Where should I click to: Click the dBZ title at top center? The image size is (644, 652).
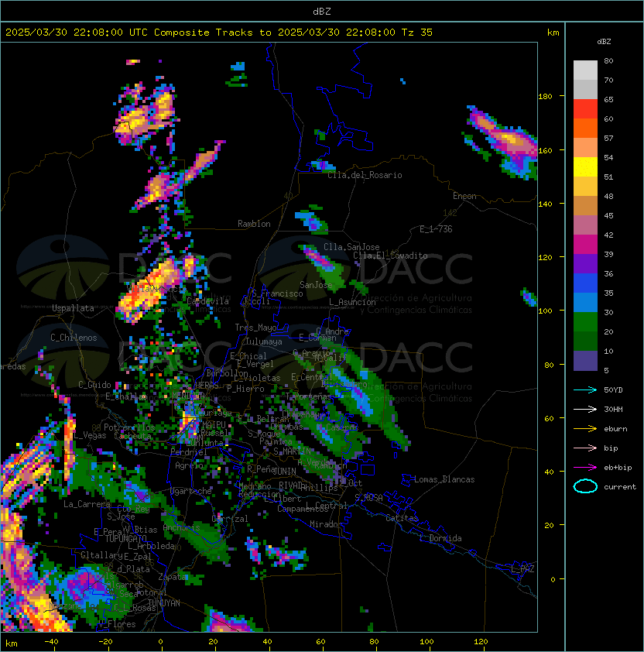pos(322,11)
